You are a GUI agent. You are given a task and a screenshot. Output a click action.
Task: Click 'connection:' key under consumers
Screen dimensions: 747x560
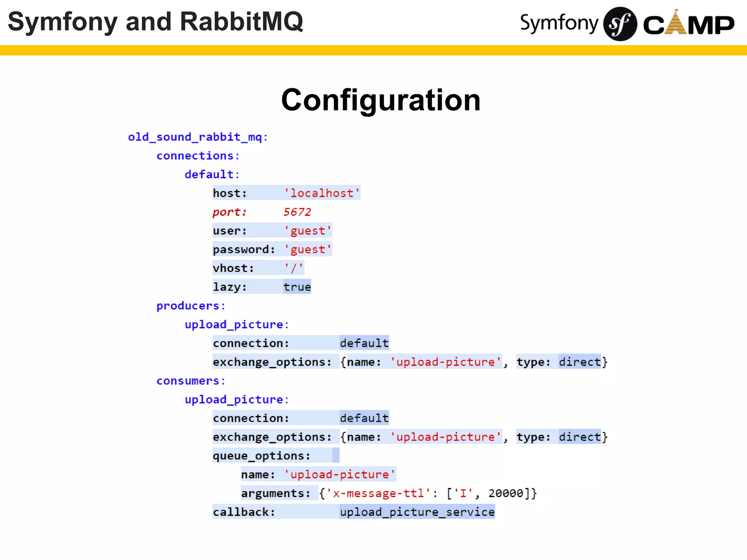251,418
